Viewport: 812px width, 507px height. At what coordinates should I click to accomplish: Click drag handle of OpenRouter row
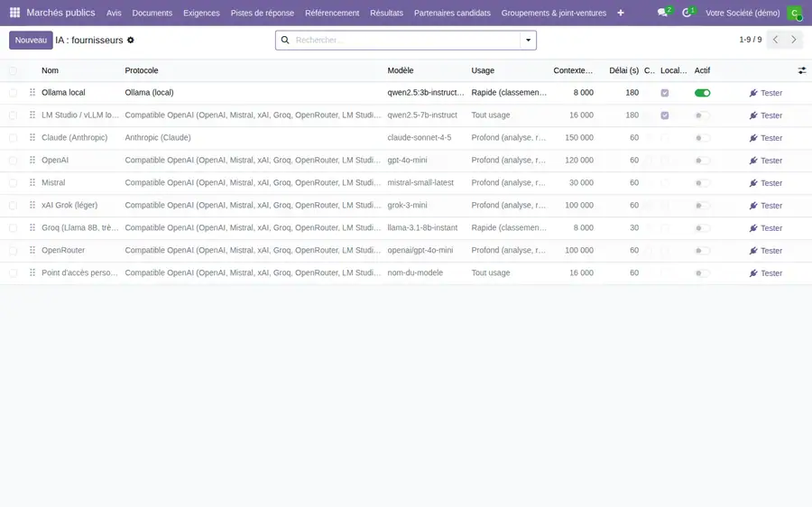pyautogui.click(x=32, y=250)
